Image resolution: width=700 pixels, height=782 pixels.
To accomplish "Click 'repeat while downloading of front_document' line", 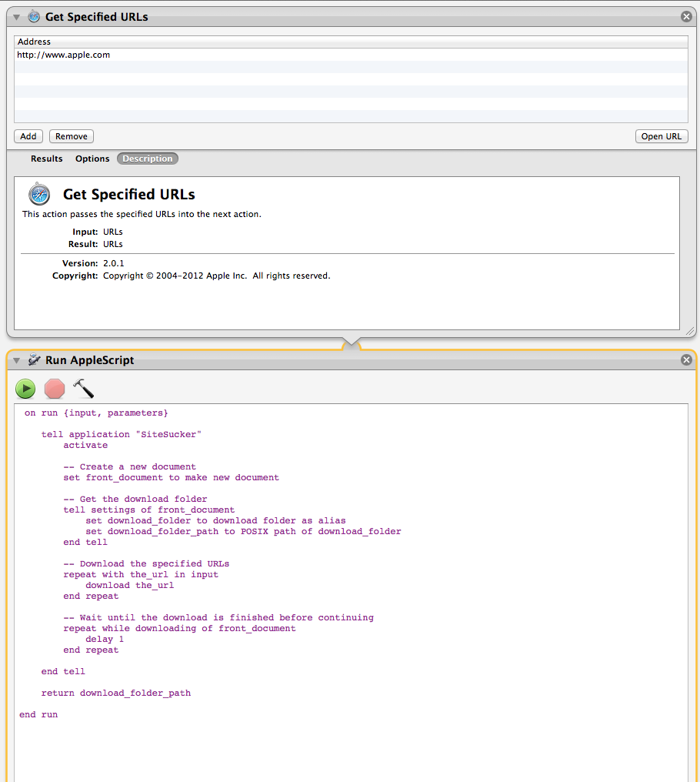I will (x=179, y=628).
